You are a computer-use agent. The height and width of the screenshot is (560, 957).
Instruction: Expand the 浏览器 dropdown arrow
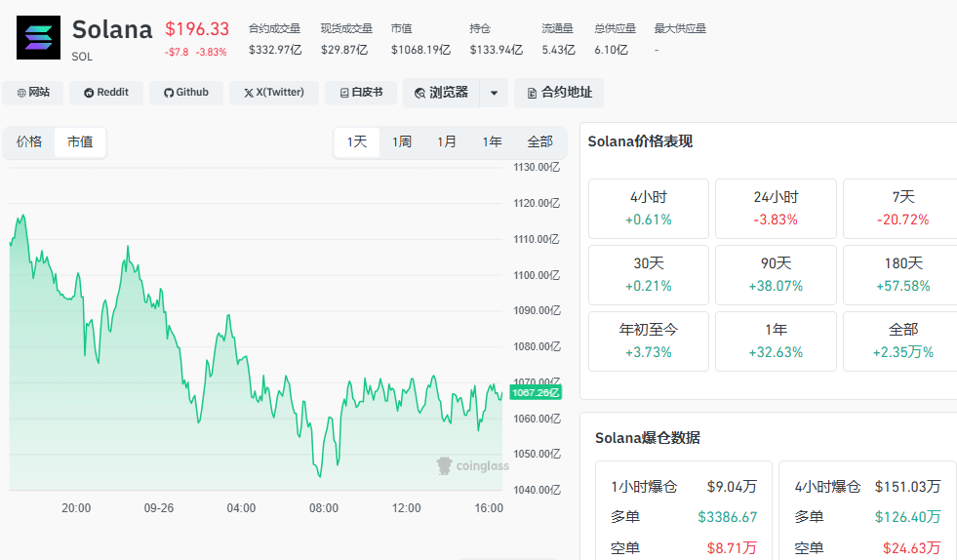(494, 93)
